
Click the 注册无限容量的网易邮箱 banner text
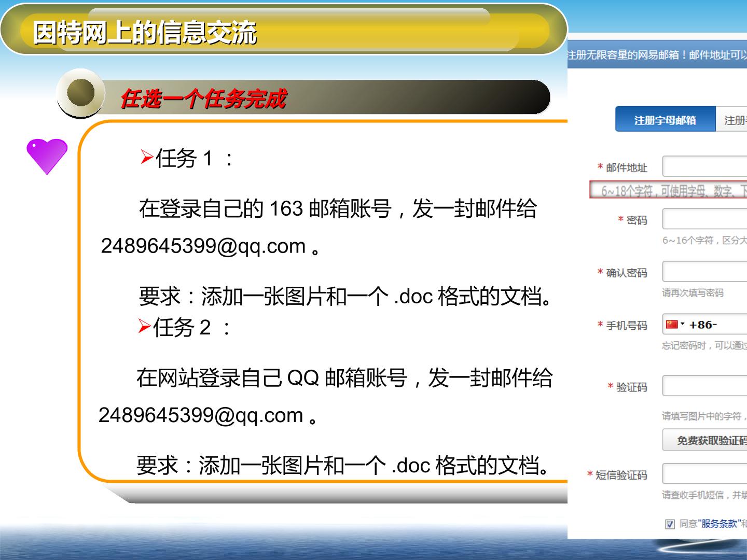(x=657, y=55)
